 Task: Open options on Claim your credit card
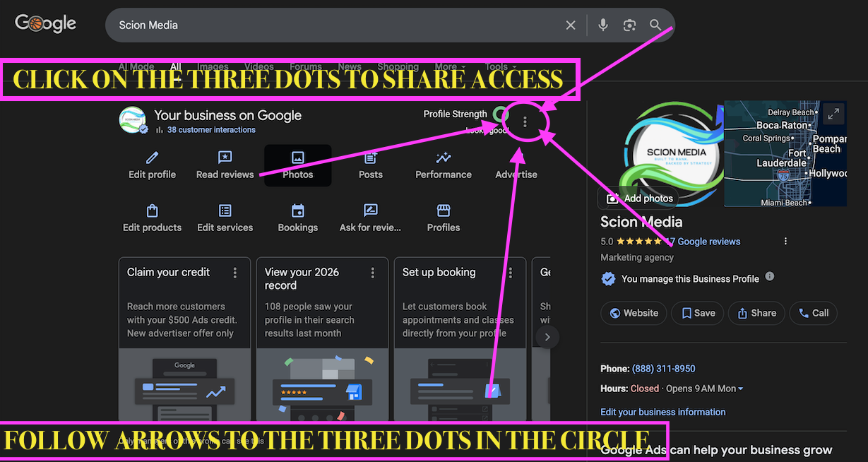(235, 273)
